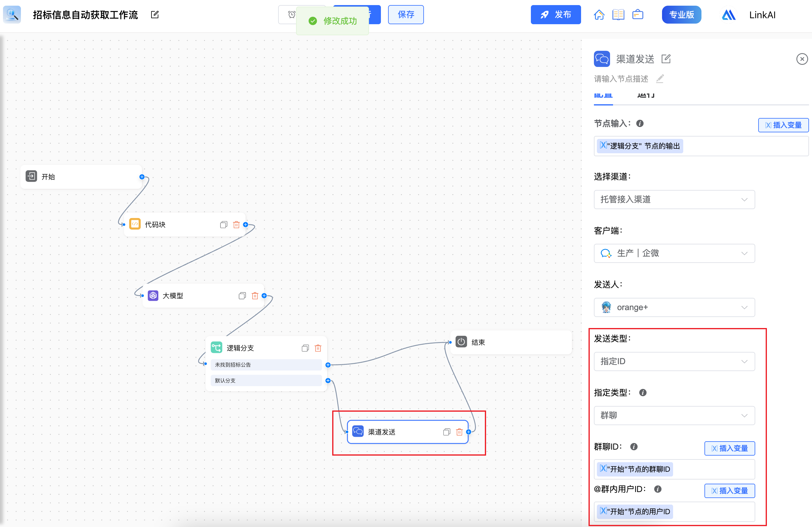Select the 配置 tab
Viewport: 812px width, 527px height.
603,96
